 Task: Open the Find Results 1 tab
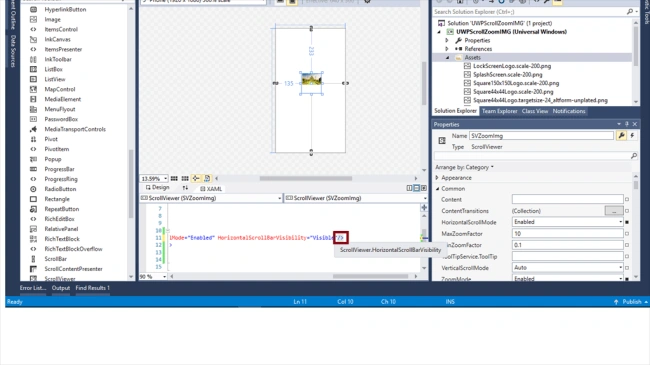tap(92, 288)
